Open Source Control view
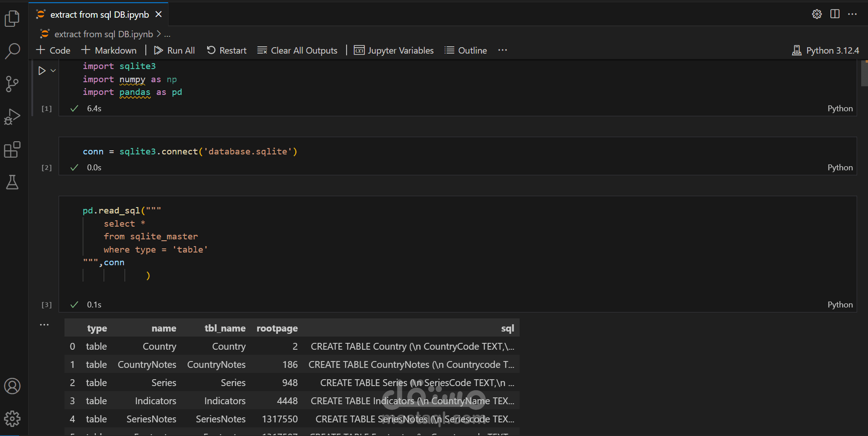The height and width of the screenshot is (436, 868). (x=12, y=84)
